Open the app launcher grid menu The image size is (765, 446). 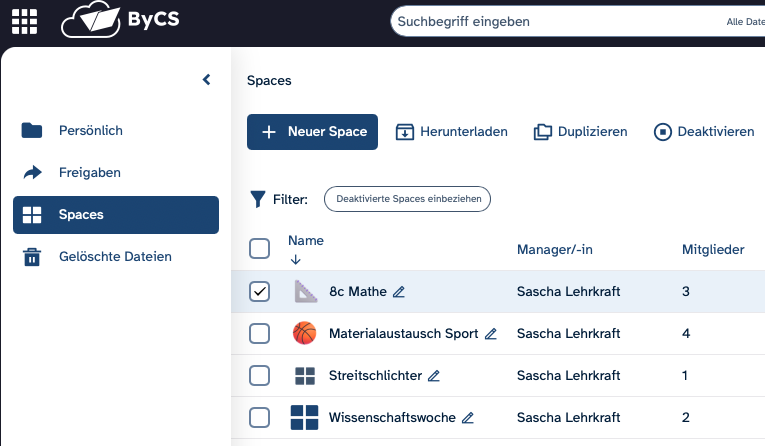pyautogui.click(x=24, y=21)
